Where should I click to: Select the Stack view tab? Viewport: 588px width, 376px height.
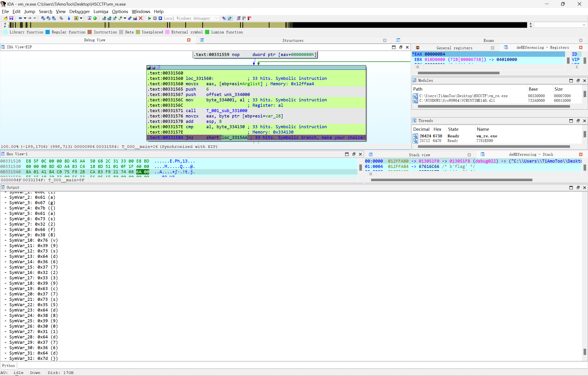419,155
